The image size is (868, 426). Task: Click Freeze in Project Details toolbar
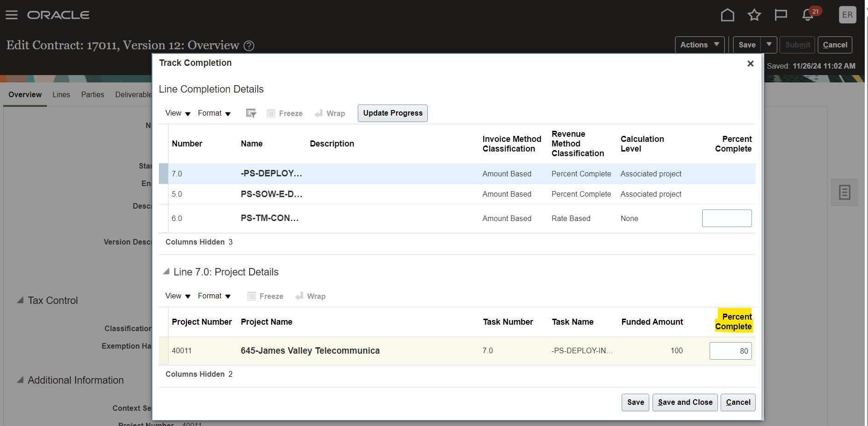[265, 296]
